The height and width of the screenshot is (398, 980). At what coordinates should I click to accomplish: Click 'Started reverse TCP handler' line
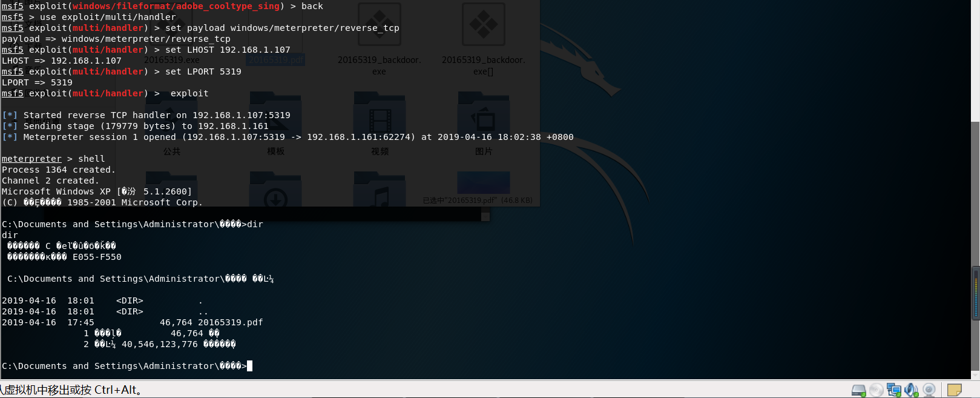146,115
